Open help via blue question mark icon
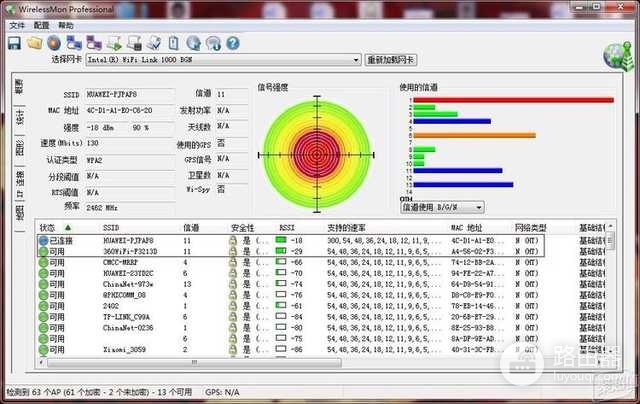 pos(233,43)
